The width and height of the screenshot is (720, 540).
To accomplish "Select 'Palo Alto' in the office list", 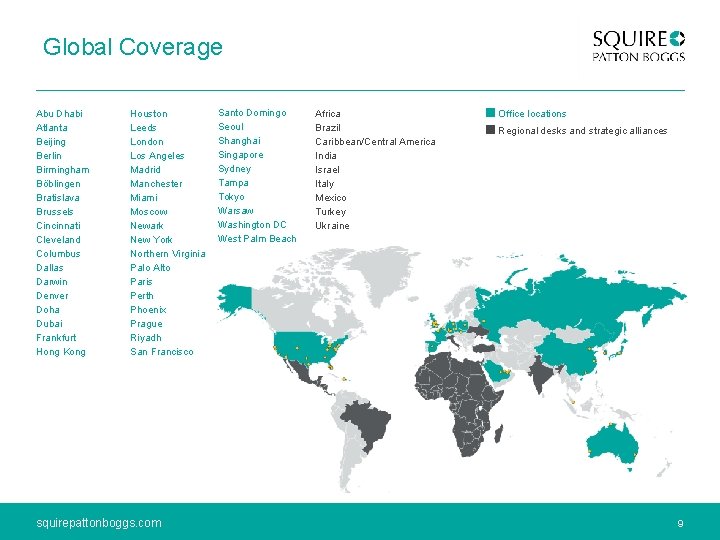I will pos(150,268).
